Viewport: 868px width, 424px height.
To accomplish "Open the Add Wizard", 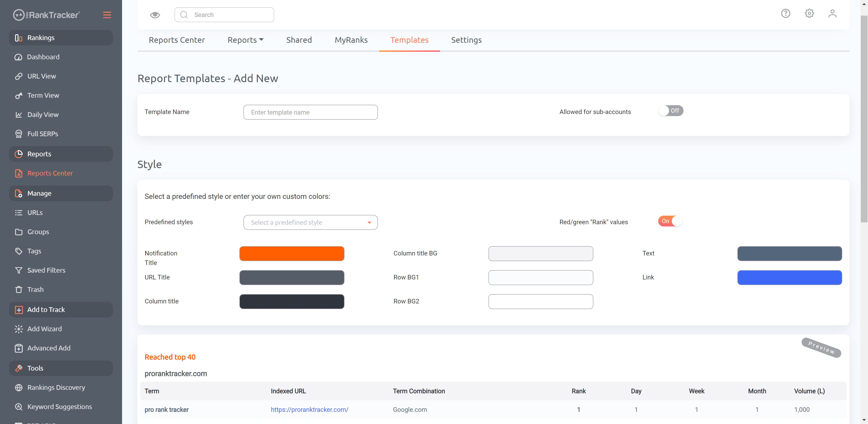I will click(44, 329).
